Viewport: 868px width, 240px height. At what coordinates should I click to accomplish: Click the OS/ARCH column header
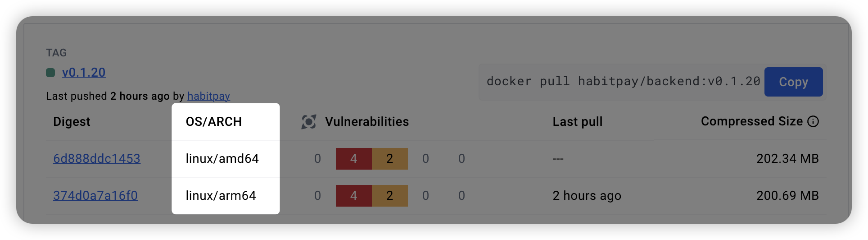[x=214, y=122]
